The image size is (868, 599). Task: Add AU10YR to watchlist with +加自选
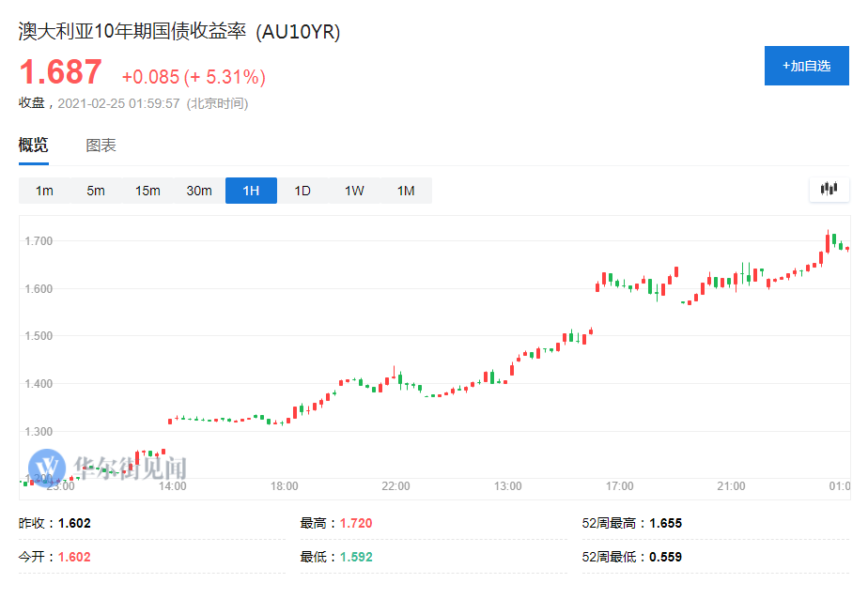coord(806,66)
